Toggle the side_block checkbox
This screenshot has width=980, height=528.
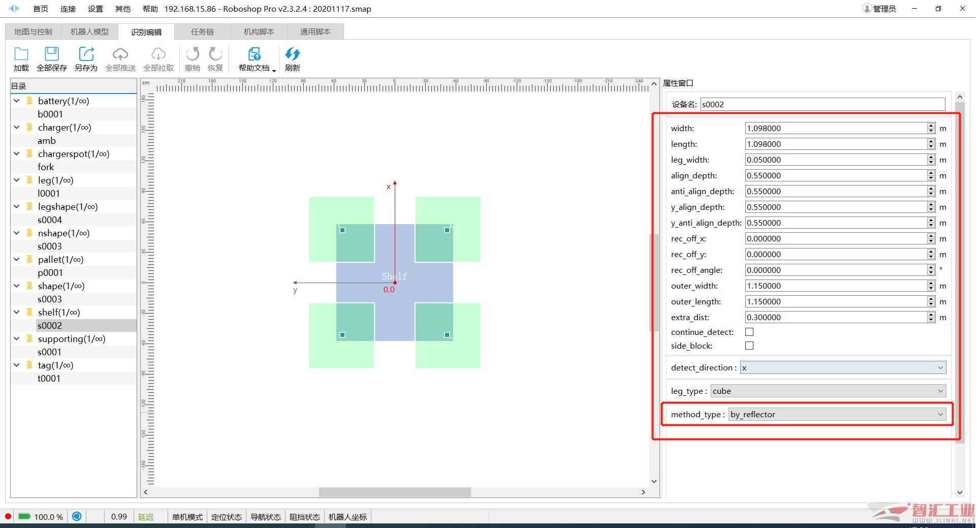coord(749,346)
